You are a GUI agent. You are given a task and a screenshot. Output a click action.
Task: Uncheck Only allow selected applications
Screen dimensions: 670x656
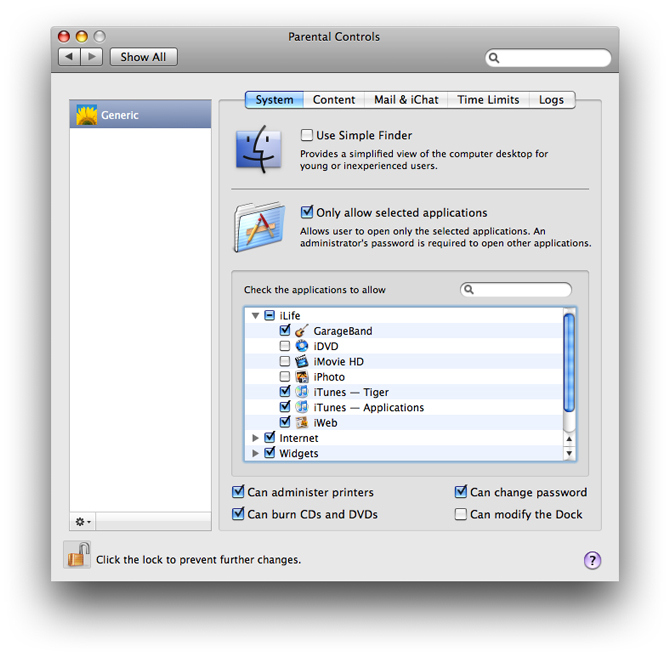coord(306,212)
